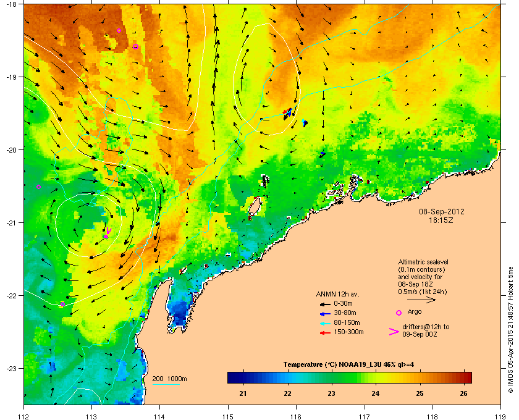
Task: Click the '0-30m' depth label
Action: (x=343, y=303)
